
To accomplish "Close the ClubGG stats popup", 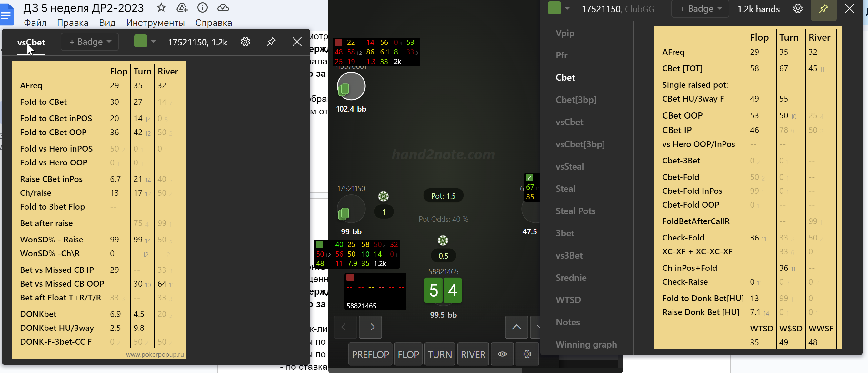I will pos(850,8).
